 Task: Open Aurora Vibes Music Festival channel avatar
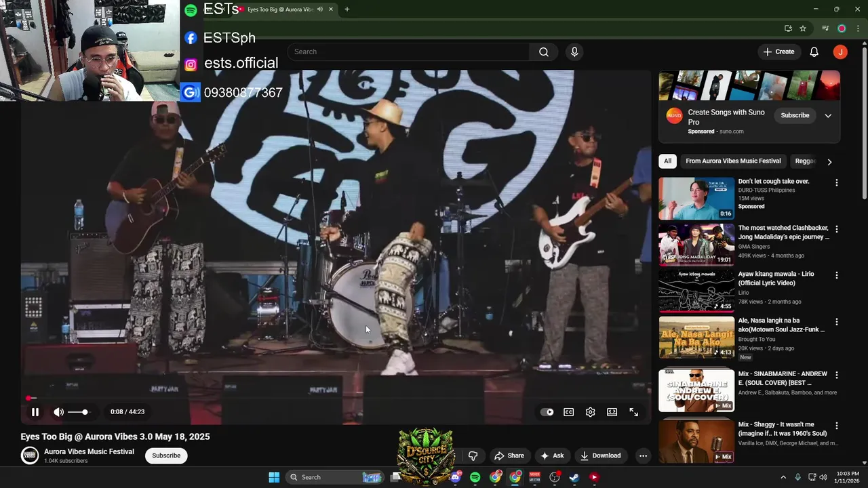coord(30,455)
